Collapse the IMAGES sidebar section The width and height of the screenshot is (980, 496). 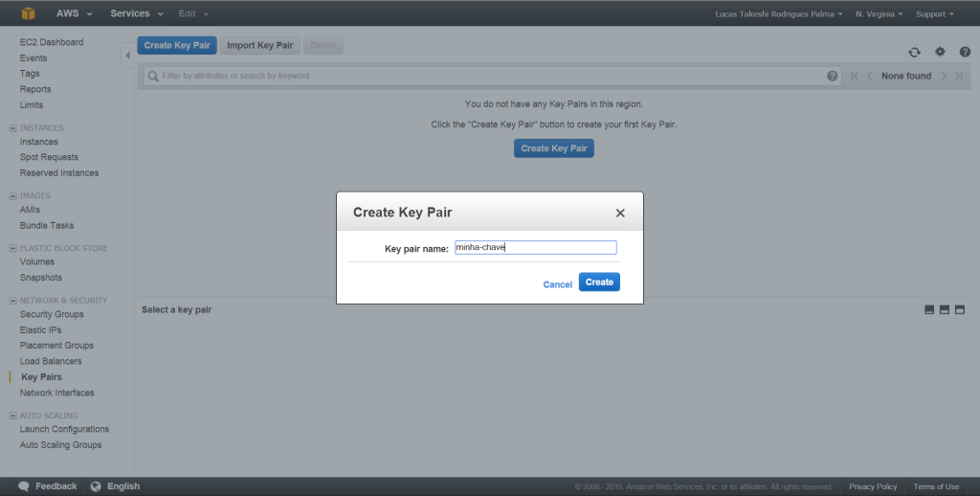click(12, 196)
